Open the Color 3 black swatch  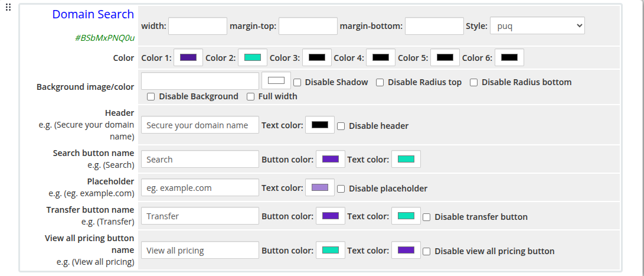pyautogui.click(x=316, y=57)
